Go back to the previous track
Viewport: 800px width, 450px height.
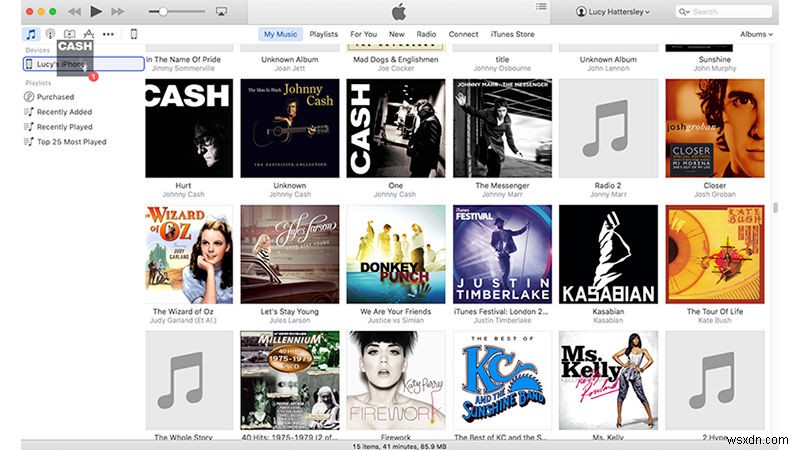pos(73,11)
